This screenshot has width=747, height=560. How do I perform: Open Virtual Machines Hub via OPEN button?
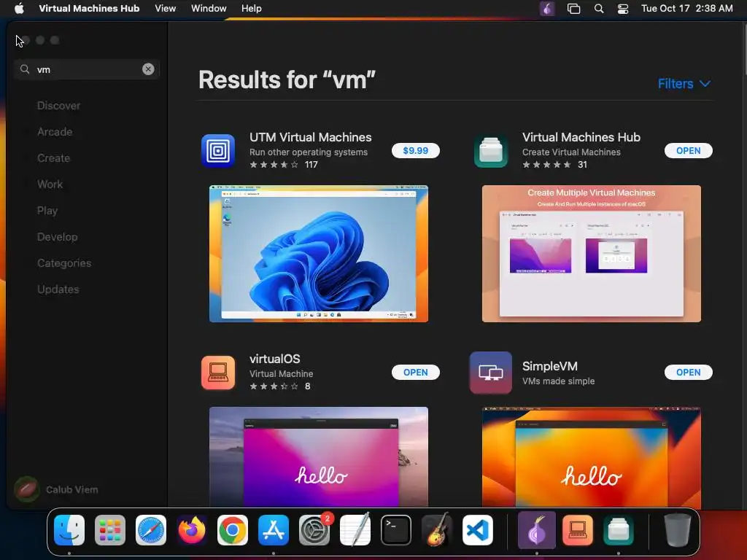click(x=689, y=150)
